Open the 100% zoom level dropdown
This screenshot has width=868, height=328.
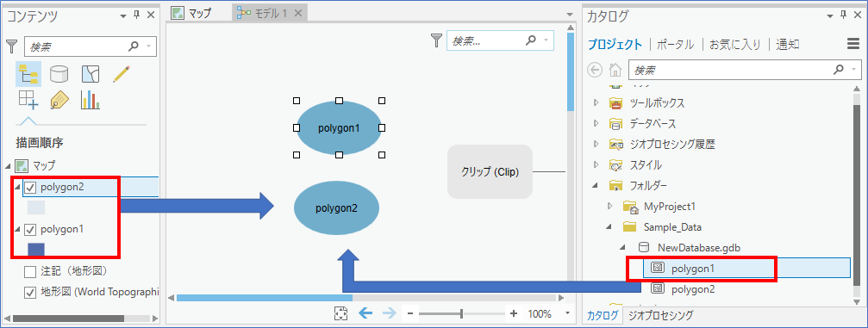[567, 313]
